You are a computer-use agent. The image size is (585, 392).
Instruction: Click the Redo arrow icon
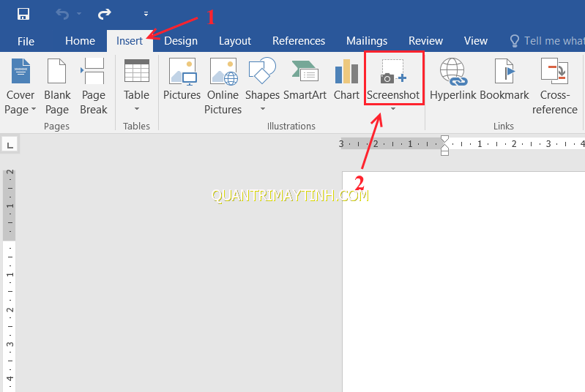[x=104, y=14]
